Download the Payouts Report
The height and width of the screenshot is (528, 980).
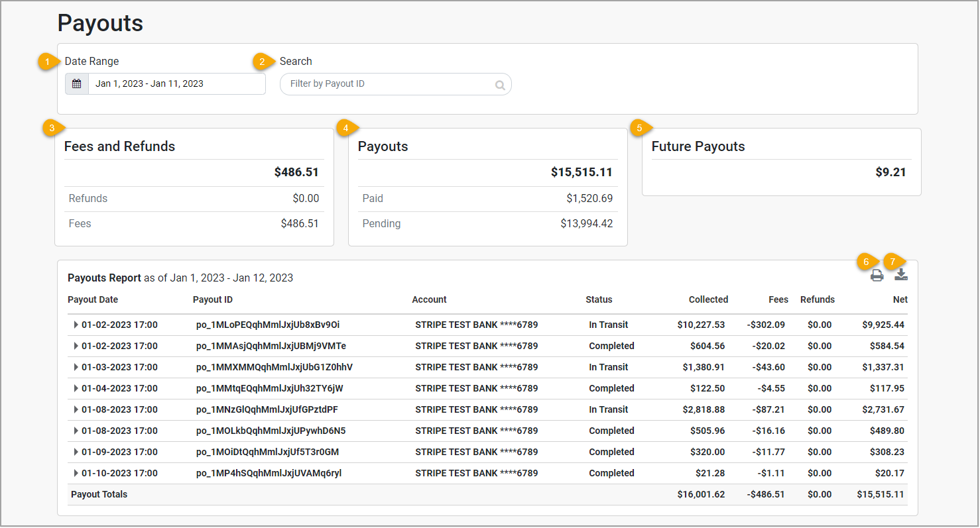(901, 275)
